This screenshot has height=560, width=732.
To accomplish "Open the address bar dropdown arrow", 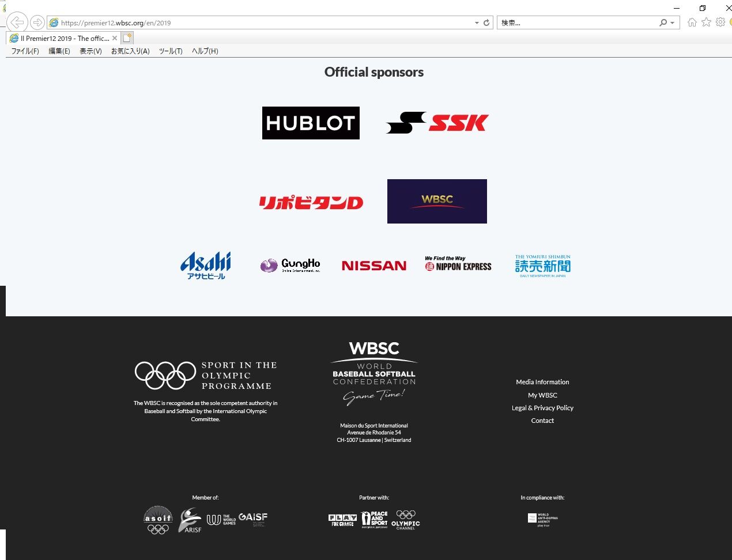I will (477, 23).
